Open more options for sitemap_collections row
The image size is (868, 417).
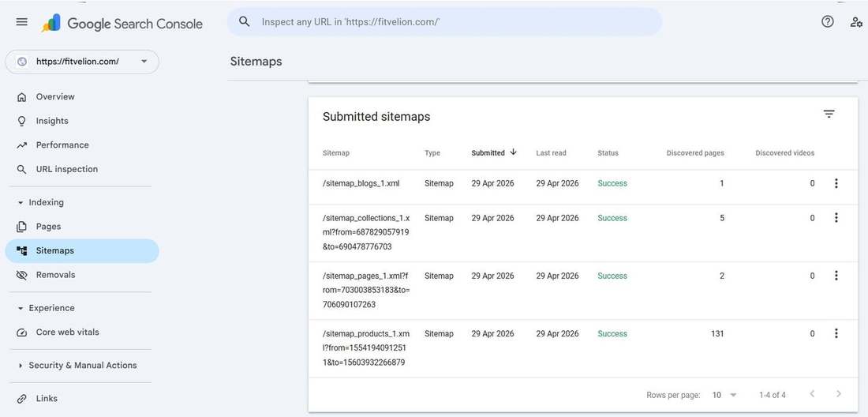click(836, 218)
